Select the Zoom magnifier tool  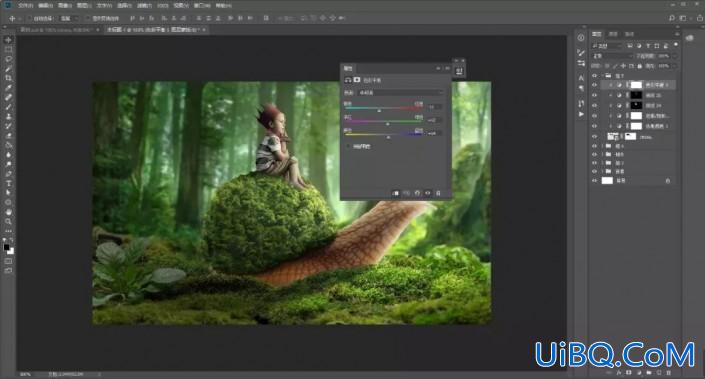(x=8, y=221)
